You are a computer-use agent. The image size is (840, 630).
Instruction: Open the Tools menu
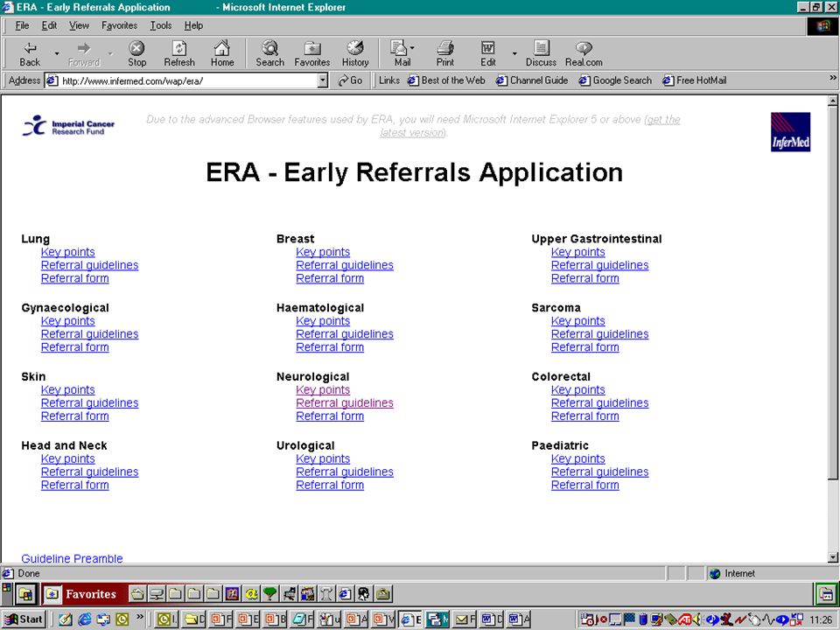click(x=161, y=25)
